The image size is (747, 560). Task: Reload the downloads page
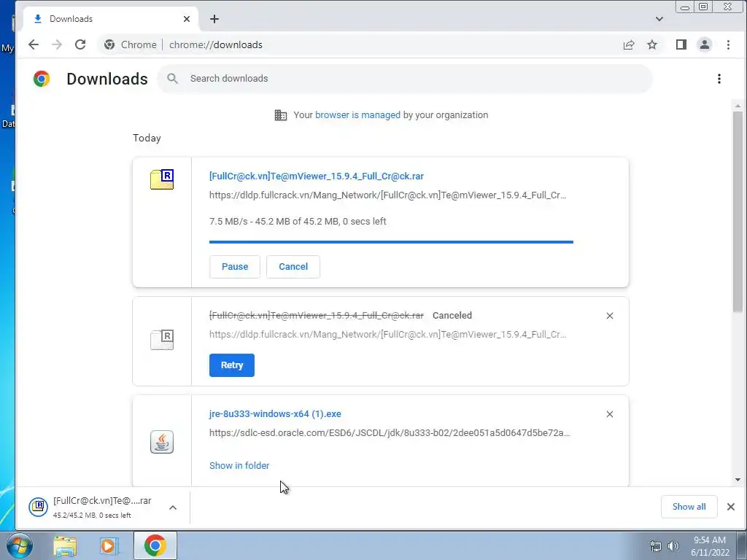pyautogui.click(x=80, y=44)
